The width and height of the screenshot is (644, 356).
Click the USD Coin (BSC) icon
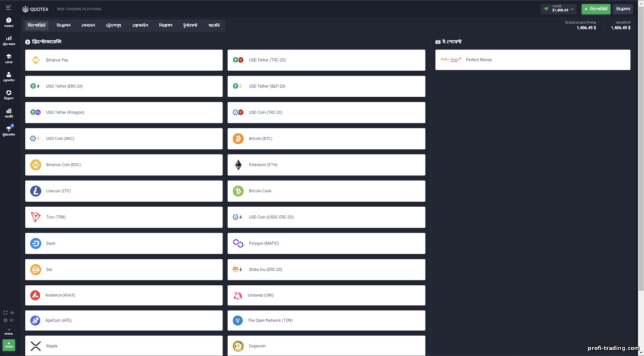(36, 139)
